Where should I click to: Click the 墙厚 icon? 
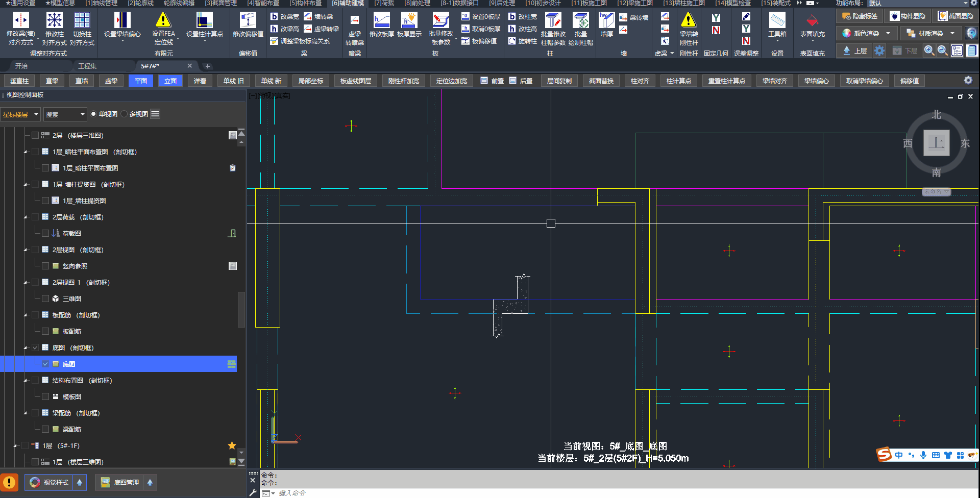[606, 21]
